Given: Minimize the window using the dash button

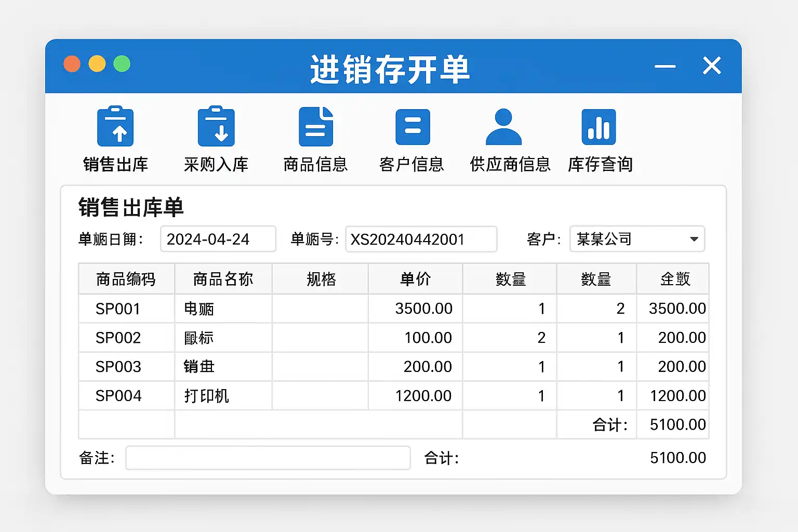Looking at the screenshot, I should 665,66.
